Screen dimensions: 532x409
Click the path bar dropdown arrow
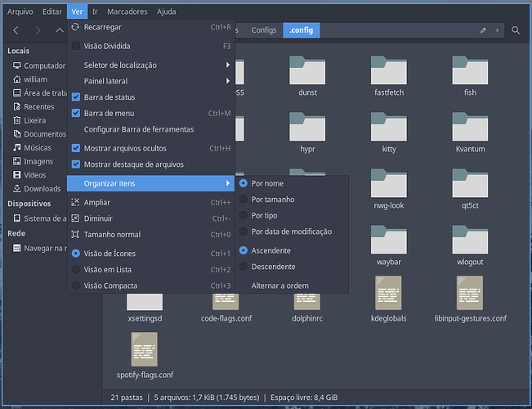pos(497,30)
